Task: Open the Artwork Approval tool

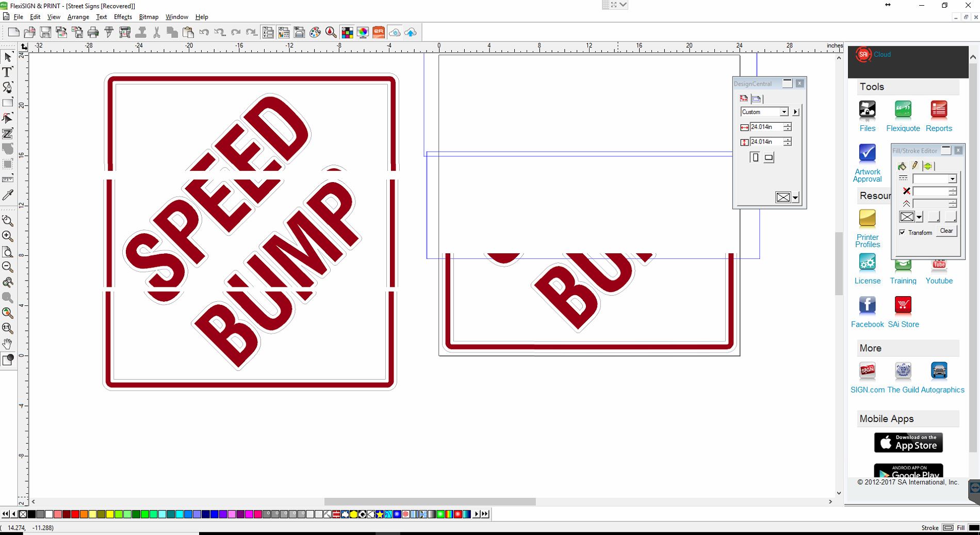Action: (868, 163)
